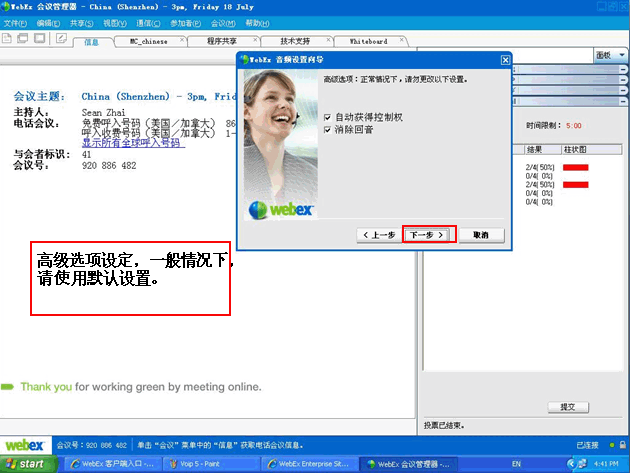Click the 提交 submit button
The height and width of the screenshot is (473, 630).
(568, 407)
